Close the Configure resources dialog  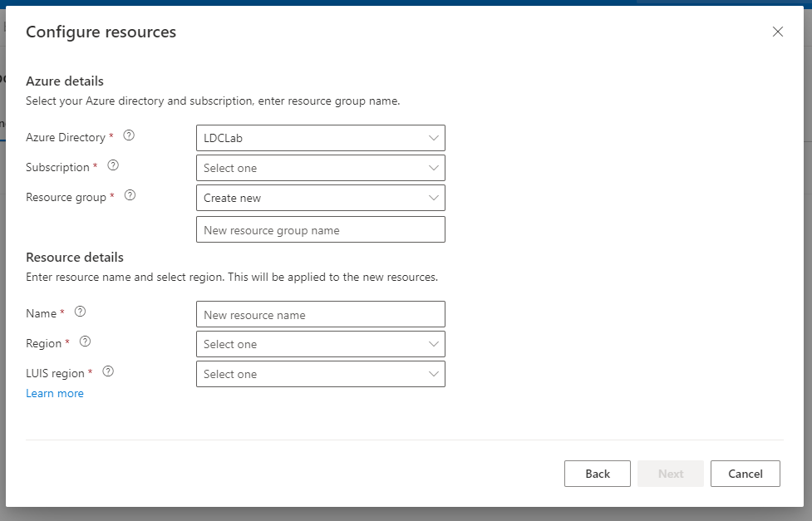[x=777, y=32]
